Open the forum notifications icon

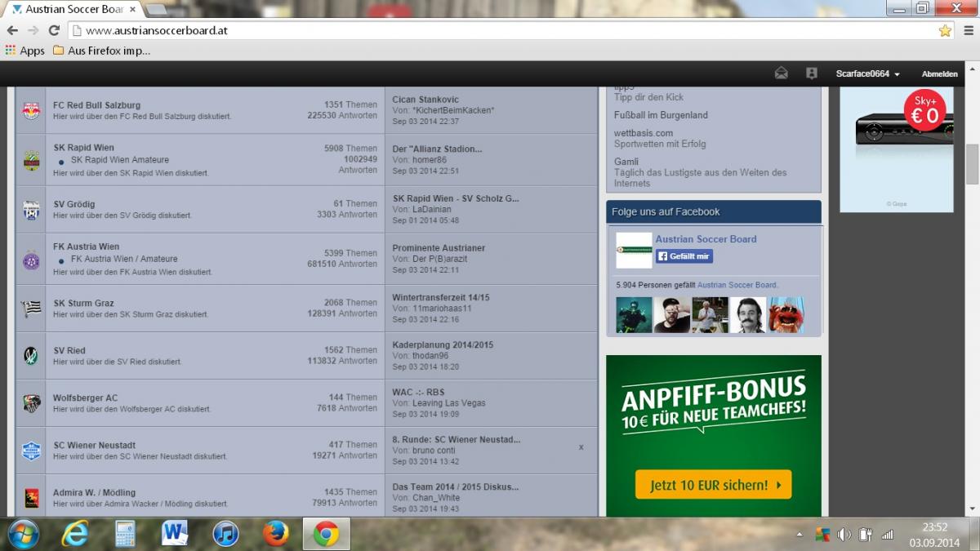tap(811, 73)
